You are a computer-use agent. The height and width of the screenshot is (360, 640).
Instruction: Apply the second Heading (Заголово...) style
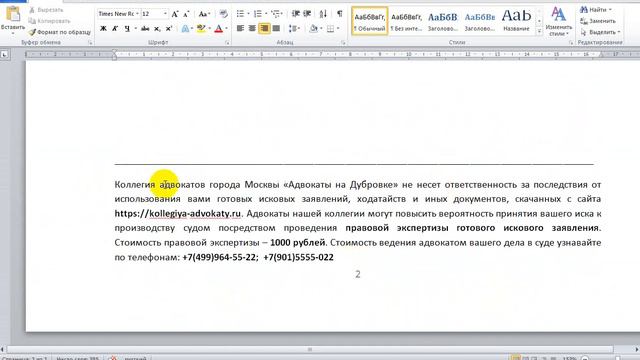(480, 21)
